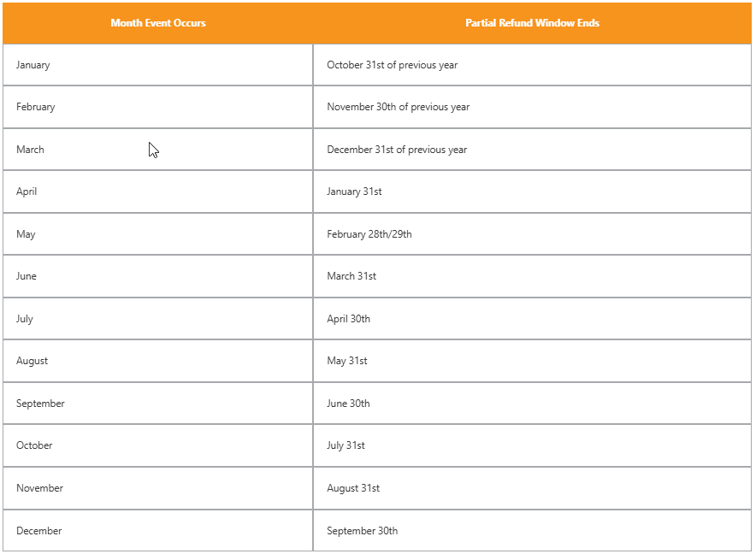
Task: Select the April month cell
Action: click(157, 192)
